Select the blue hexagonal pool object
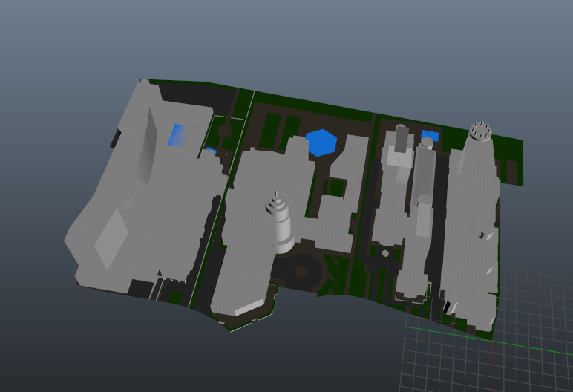 321,143
